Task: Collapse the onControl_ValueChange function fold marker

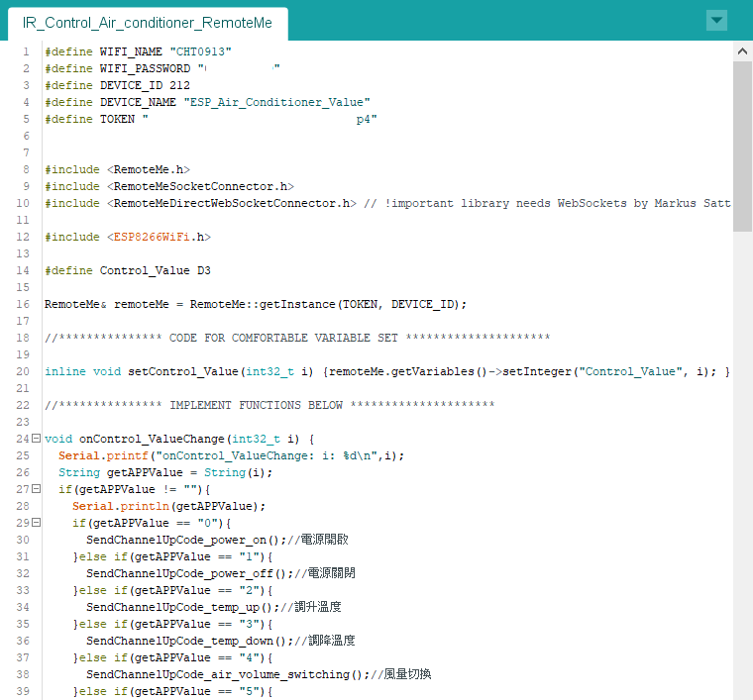Action: [x=36, y=439]
